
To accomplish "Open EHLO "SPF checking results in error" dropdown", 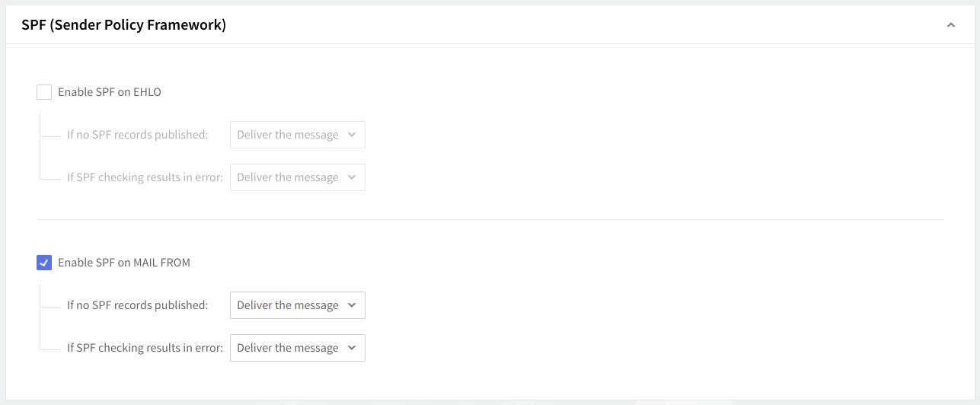I will pyautogui.click(x=297, y=177).
